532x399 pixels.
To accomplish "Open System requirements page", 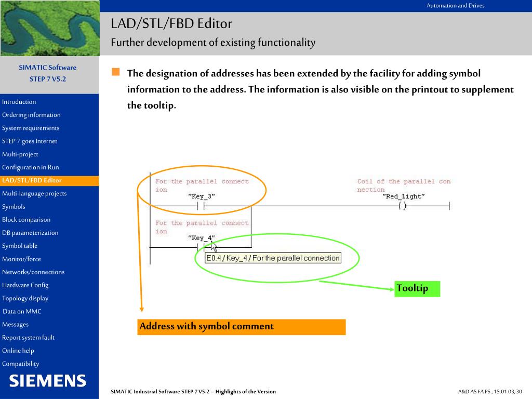I will click(31, 128).
